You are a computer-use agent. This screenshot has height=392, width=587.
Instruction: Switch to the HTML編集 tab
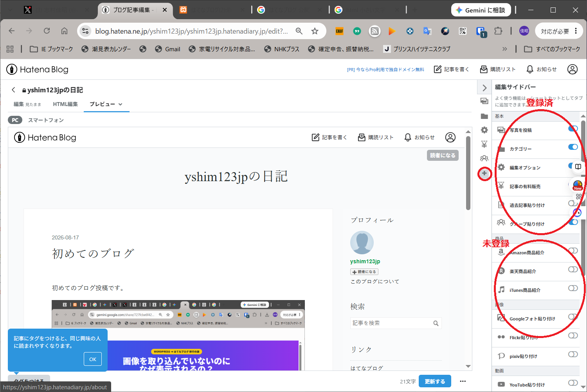coord(65,104)
